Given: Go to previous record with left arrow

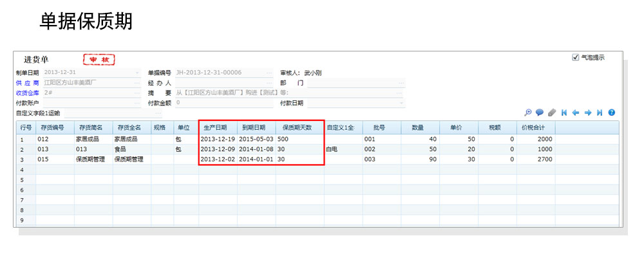Looking at the screenshot, I should tap(576, 113).
